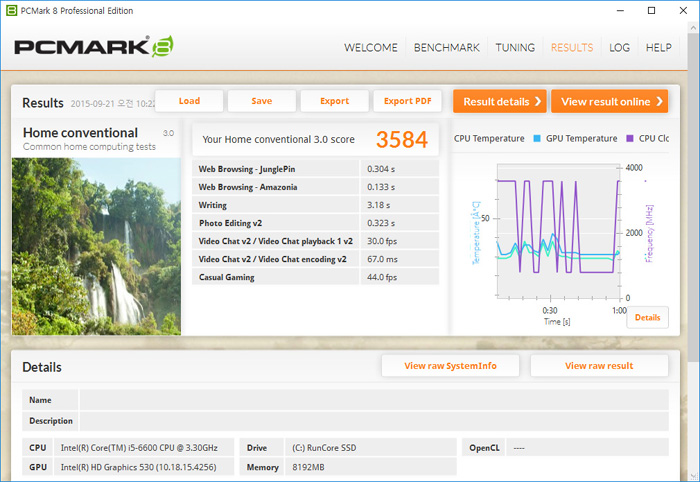Image resolution: width=700 pixels, height=482 pixels.
Task: Minimize the PCMark 8 window
Action: 620,10
